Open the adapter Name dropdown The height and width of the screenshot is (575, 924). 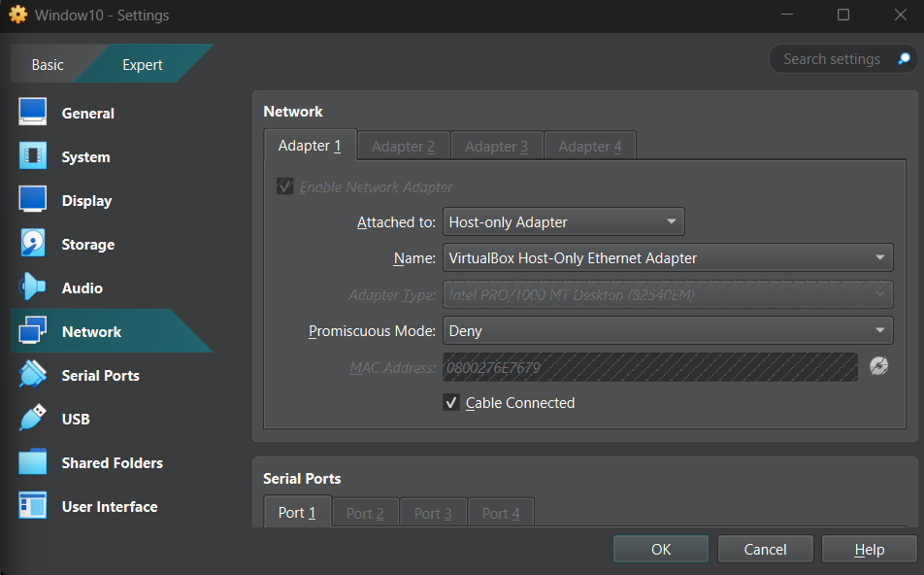tap(668, 258)
